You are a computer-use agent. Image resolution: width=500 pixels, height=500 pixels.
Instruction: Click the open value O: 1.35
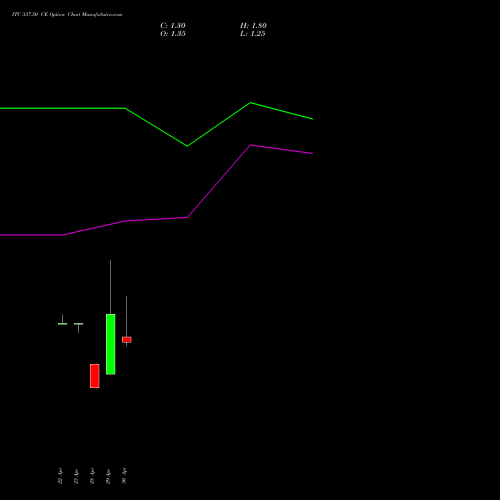(x=173, y=34)
